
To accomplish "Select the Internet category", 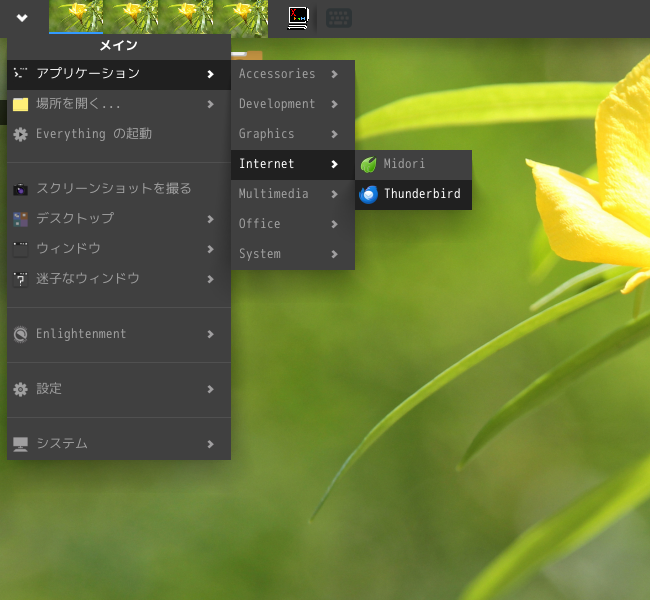I will coord(293,165).
